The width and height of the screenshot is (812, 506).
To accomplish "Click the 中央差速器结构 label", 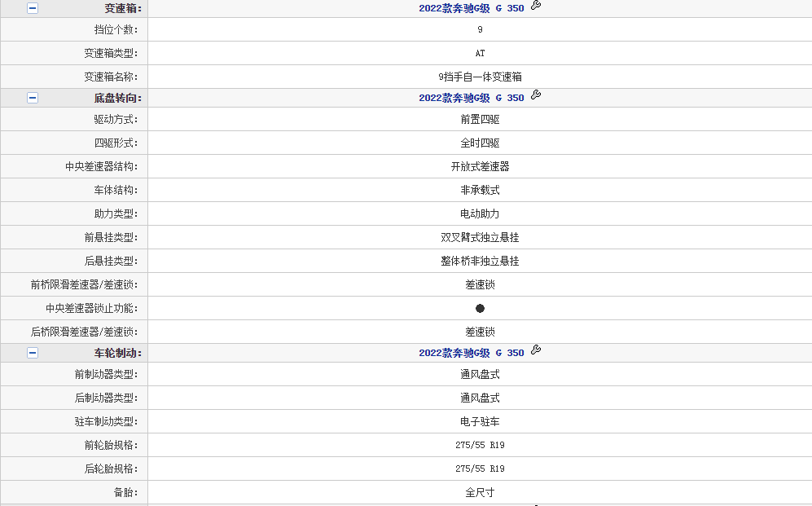I will tap(102, 166).
